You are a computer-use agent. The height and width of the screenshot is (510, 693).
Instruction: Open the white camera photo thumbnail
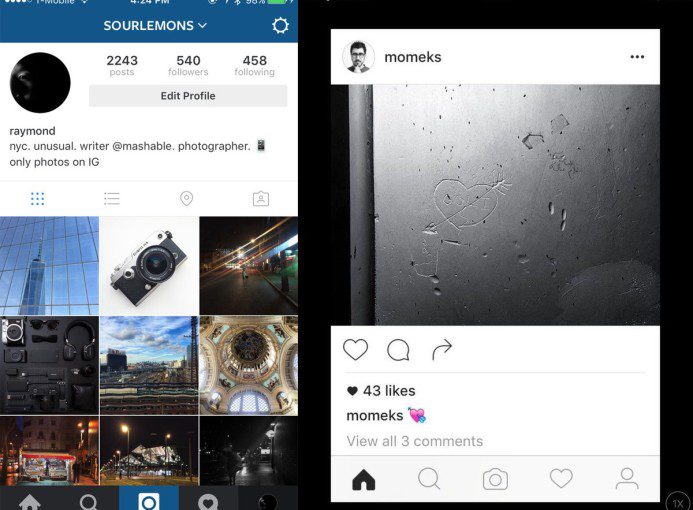click(149, 266)
